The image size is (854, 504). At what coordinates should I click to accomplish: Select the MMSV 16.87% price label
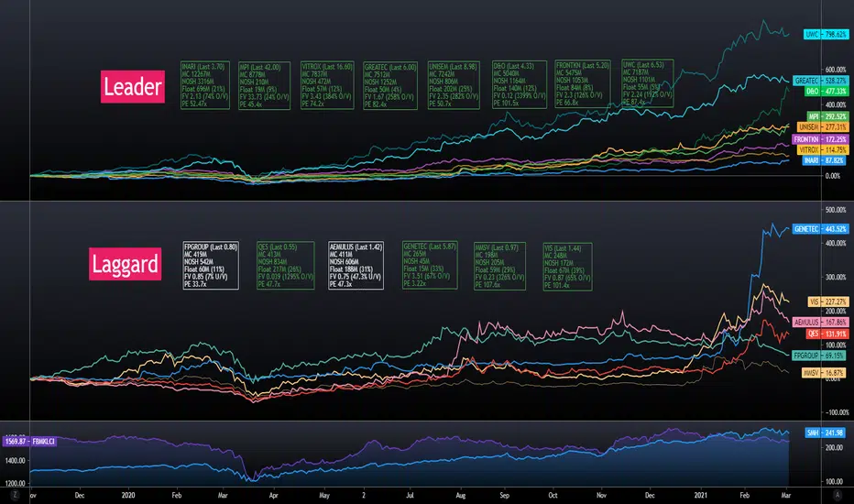pyautogui.click(x=824, y=373)
